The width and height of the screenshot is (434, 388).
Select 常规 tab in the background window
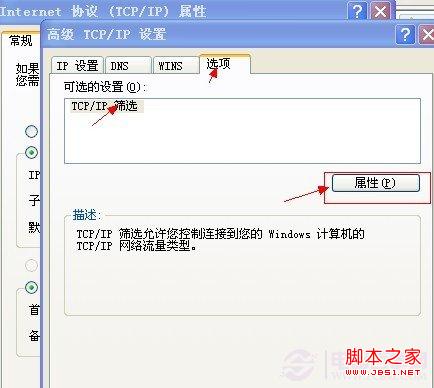[21, 41]
